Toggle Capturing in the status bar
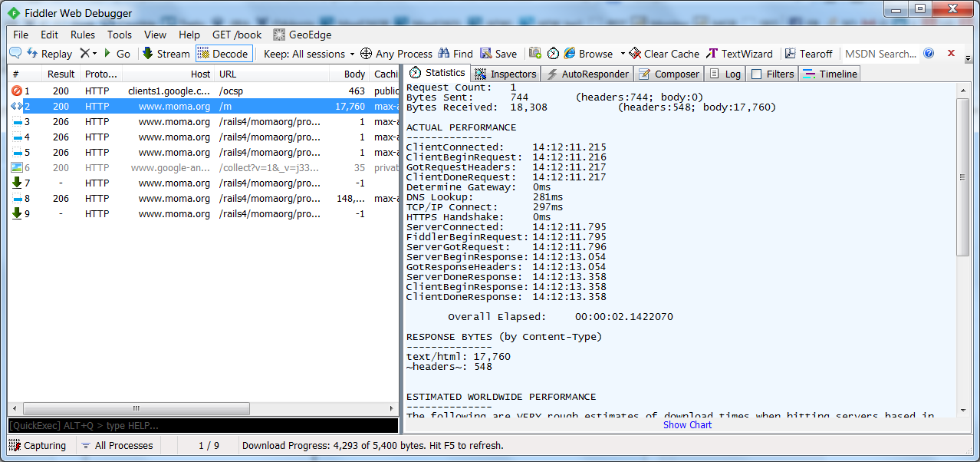This screenshot has height=462, width=980. 38,445
